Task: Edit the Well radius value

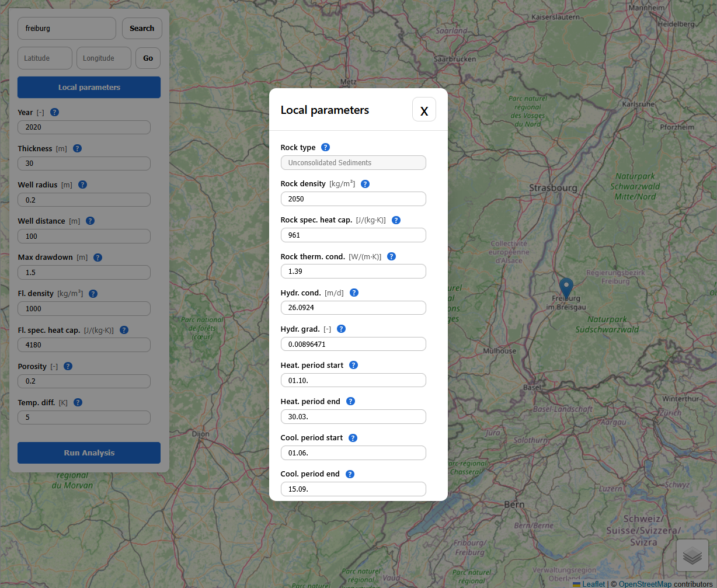Action: (84, 200)
